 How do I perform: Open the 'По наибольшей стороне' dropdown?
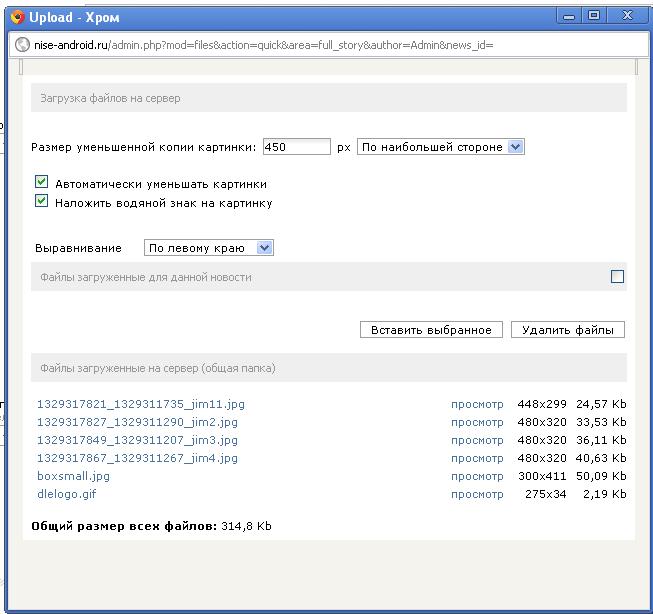[x=441, y=147]
